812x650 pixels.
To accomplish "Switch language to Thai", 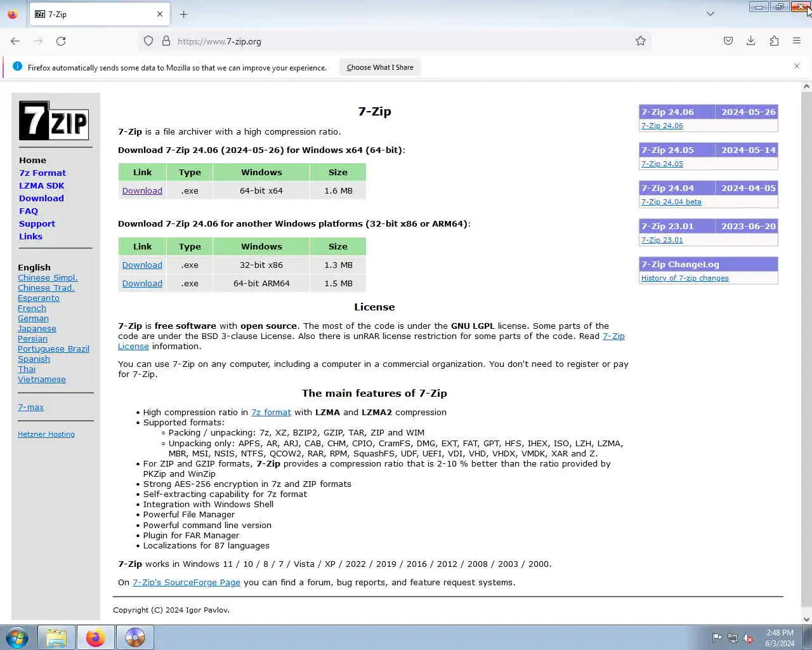I will [x=27, y=369].
